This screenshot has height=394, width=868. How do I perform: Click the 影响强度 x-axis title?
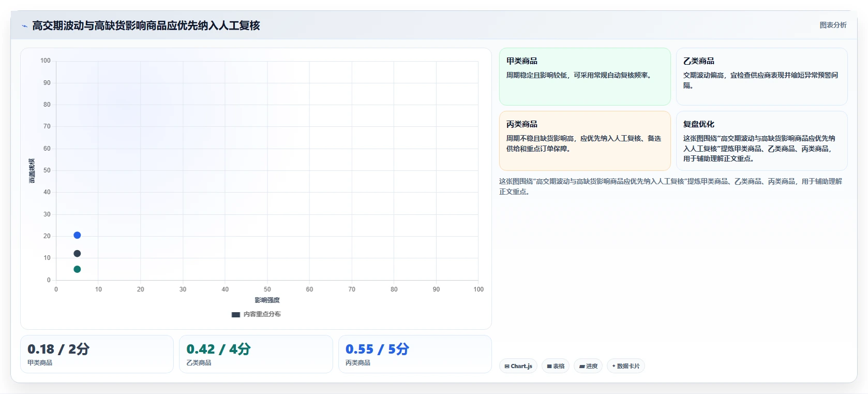[267, 300]
